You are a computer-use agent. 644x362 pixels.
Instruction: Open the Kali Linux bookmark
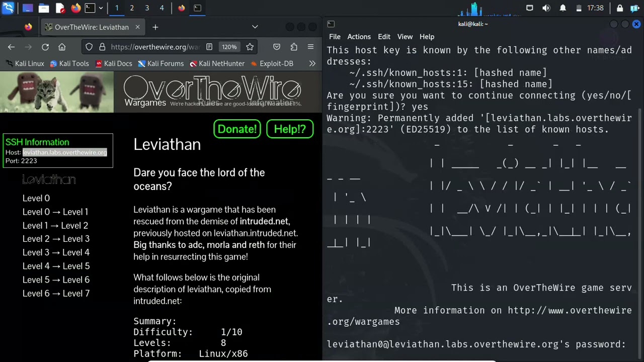coord(25,64)
